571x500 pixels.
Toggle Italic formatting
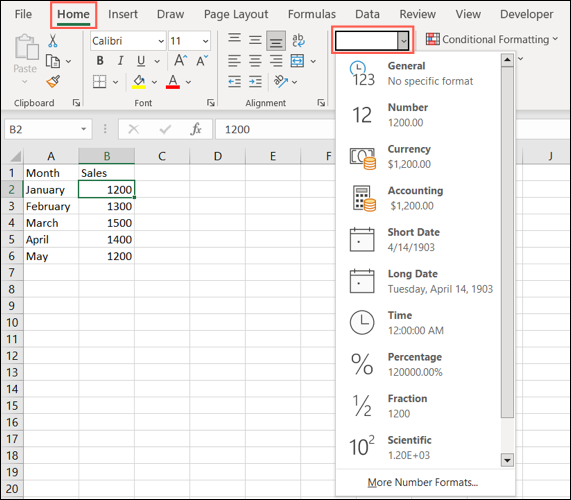pos(121,60)
